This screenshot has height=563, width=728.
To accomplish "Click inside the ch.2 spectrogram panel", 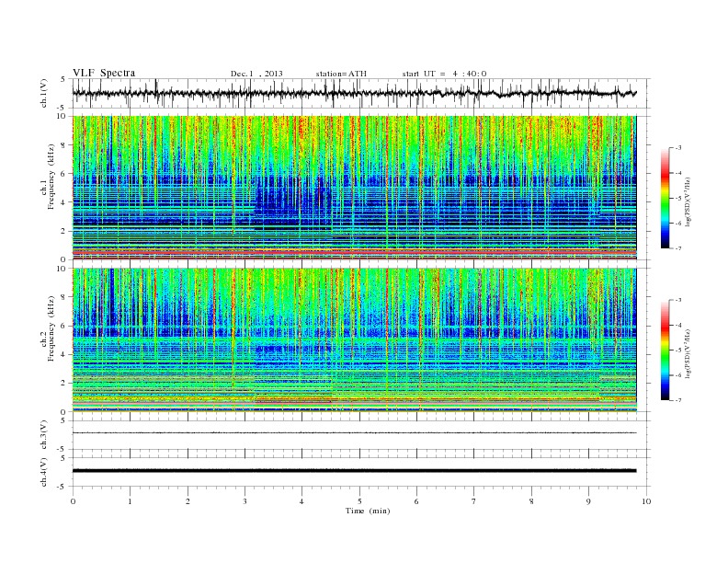I will [x=354, y=340].
